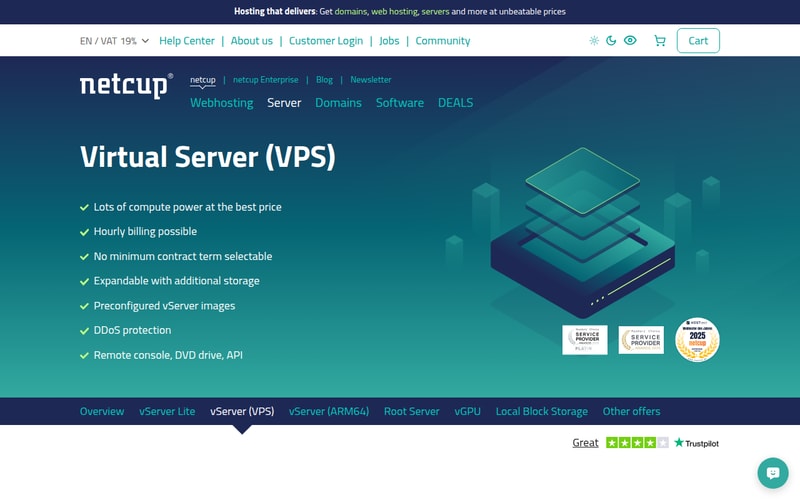Click the Service Provider Platin award badge

(x=585, y=340)
